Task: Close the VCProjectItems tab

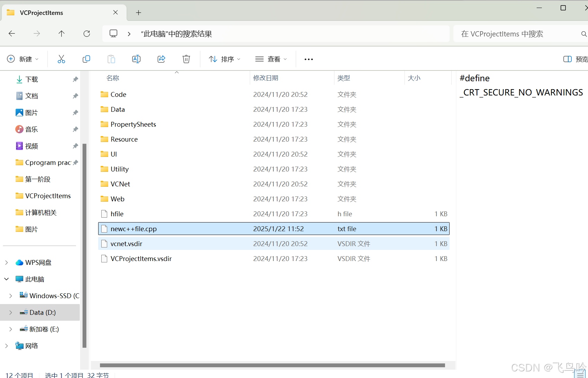Action: (x=116, y=12)
